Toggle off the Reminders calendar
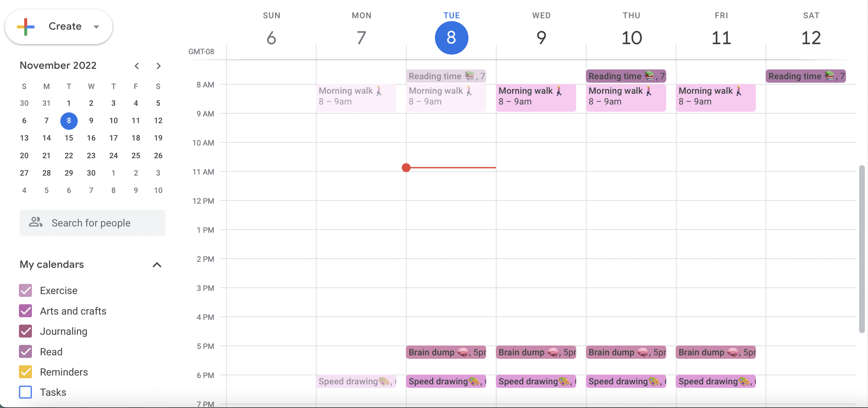 [x=25, y=372]
